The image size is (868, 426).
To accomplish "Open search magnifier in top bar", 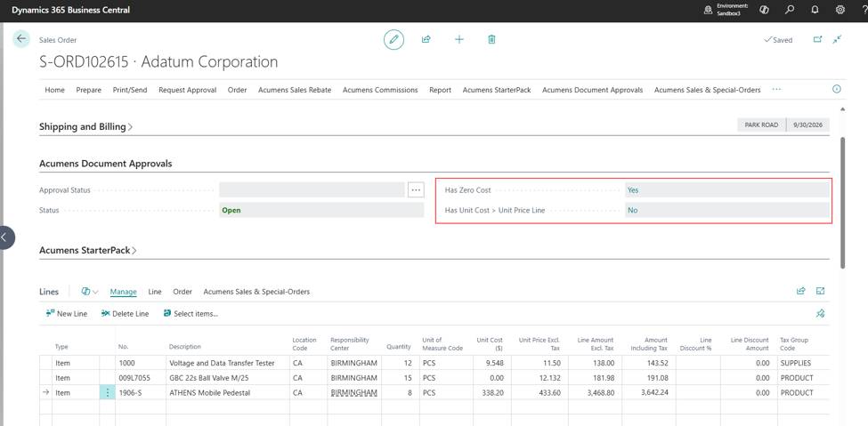I will point(790,10).
